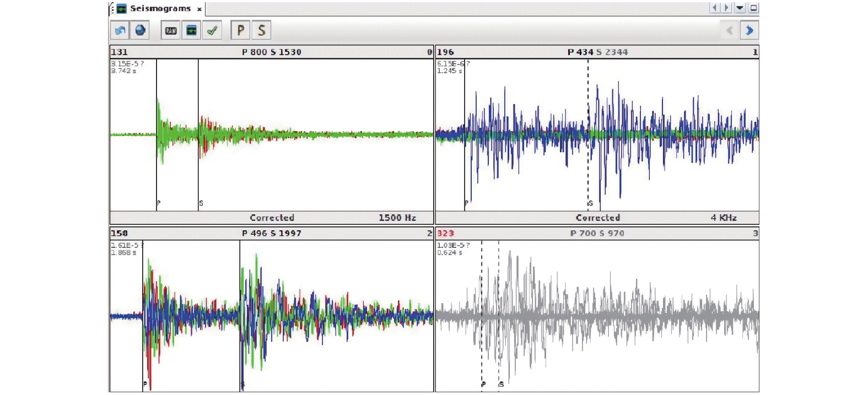Switch to RAW waveform display
868x395 pixels.
[x=171, y=30]
